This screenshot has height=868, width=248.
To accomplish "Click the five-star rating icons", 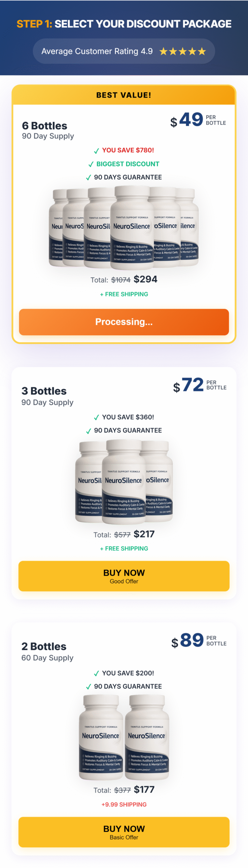I will 182,52.
